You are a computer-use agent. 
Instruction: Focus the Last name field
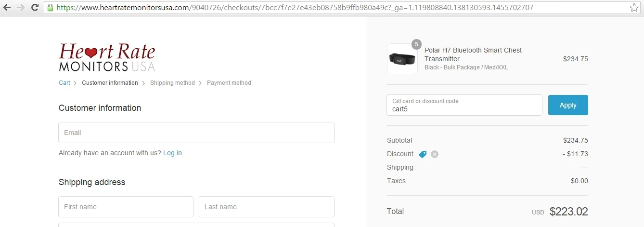[x=267, y=207]
